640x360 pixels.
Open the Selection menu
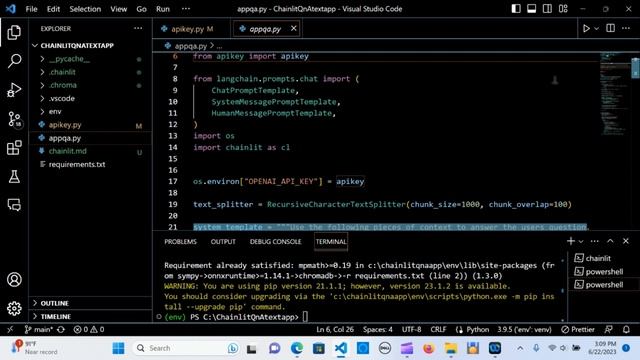(x=85, y=9)
